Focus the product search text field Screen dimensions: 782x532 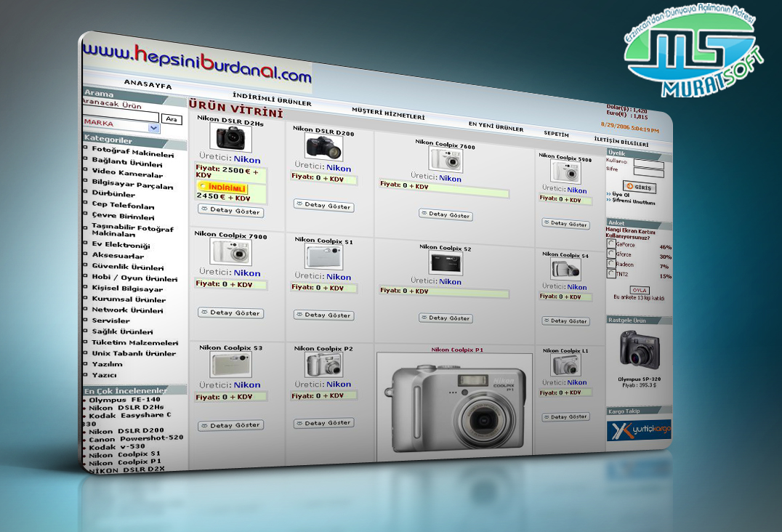point(121,115)
